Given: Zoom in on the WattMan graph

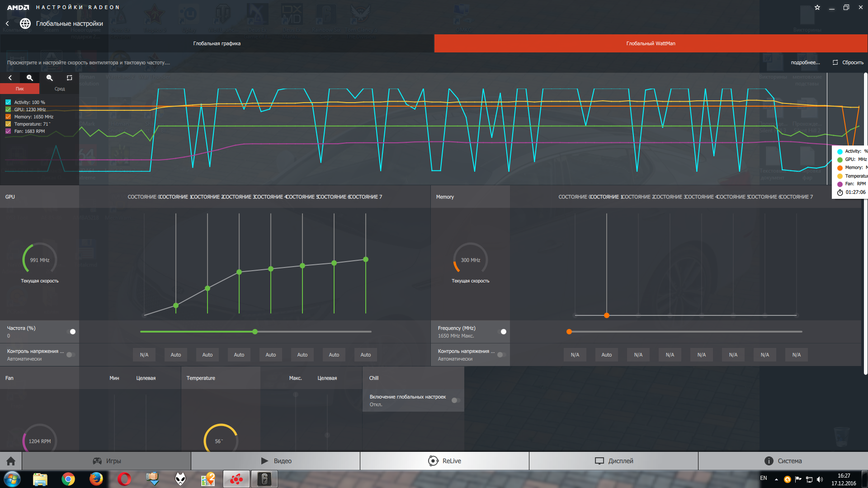Looking at the screenshot, I should click(x=30, y=78).
